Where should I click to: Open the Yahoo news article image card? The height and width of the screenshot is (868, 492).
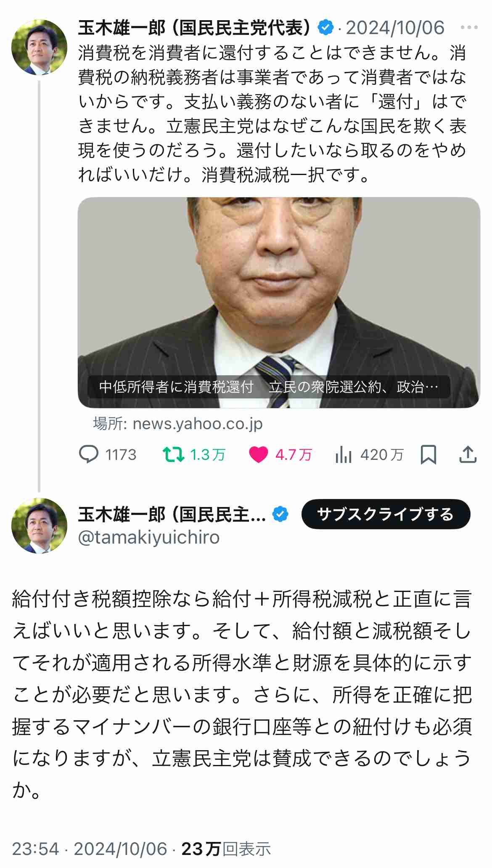(x=279, y=303)
